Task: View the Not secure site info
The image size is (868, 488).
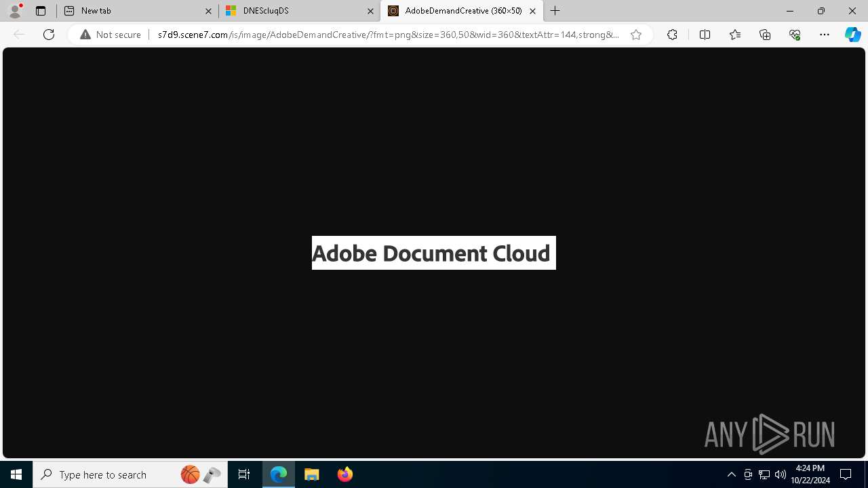Action: [x=111, y=35]
